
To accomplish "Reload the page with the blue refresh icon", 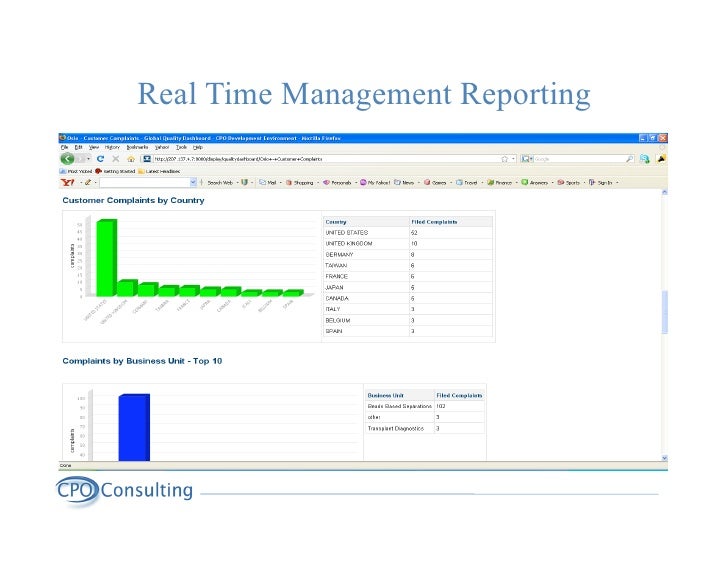I will point(100,159).
